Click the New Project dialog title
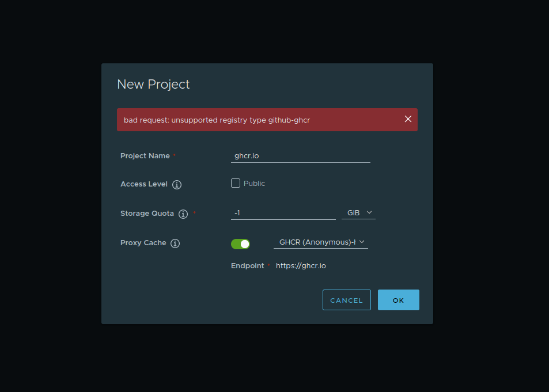The image size is (549, 392). click(153, 84)
